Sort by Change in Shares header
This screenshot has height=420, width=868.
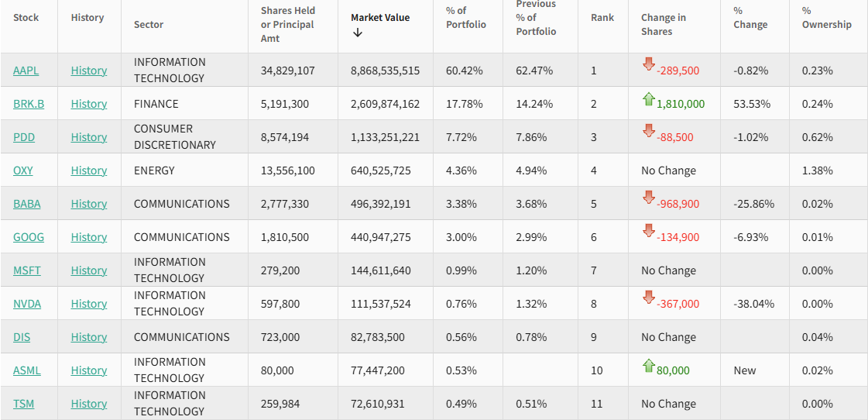pyautogui.click(x=663, y=24)
